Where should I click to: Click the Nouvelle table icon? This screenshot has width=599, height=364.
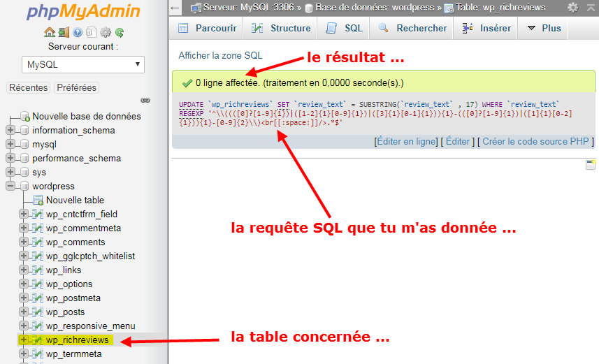(x=38, y=200)
